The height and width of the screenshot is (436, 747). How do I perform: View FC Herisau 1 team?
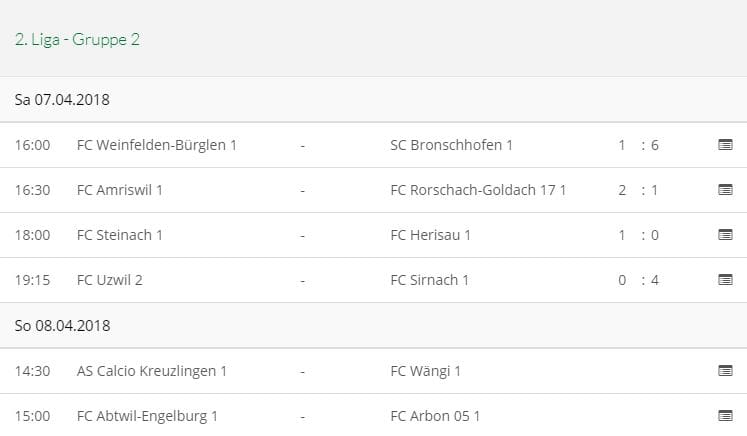[x=430, y=235]
